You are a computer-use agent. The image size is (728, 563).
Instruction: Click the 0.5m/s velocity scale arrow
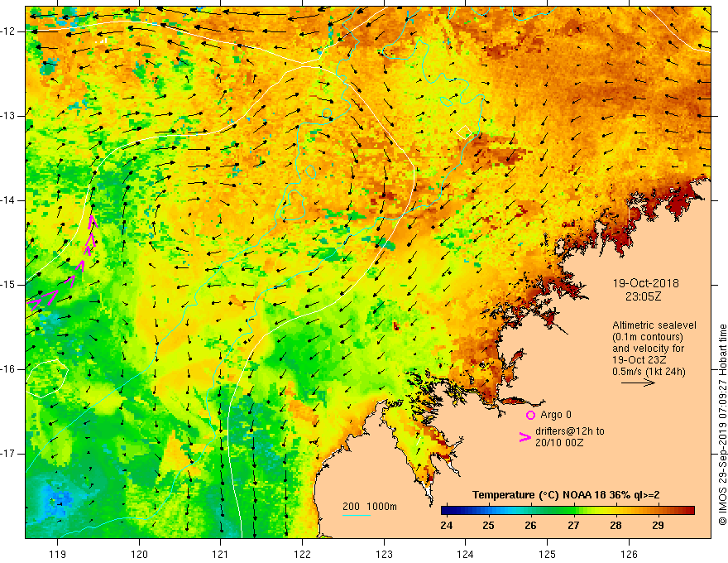pyautogui.click(x=638, y=383)
